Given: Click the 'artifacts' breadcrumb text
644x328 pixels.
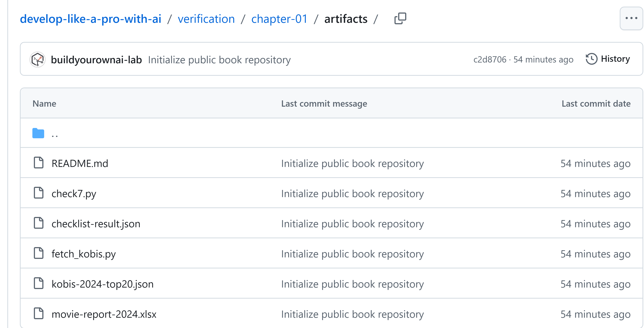Looking at the screenshot, I should coord(346,19).
